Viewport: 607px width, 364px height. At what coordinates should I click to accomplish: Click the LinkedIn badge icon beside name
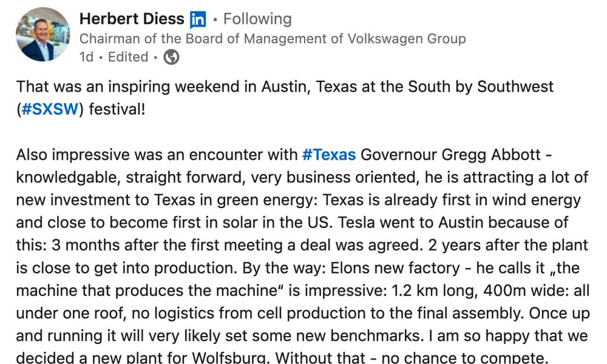[x=198, y=19]
